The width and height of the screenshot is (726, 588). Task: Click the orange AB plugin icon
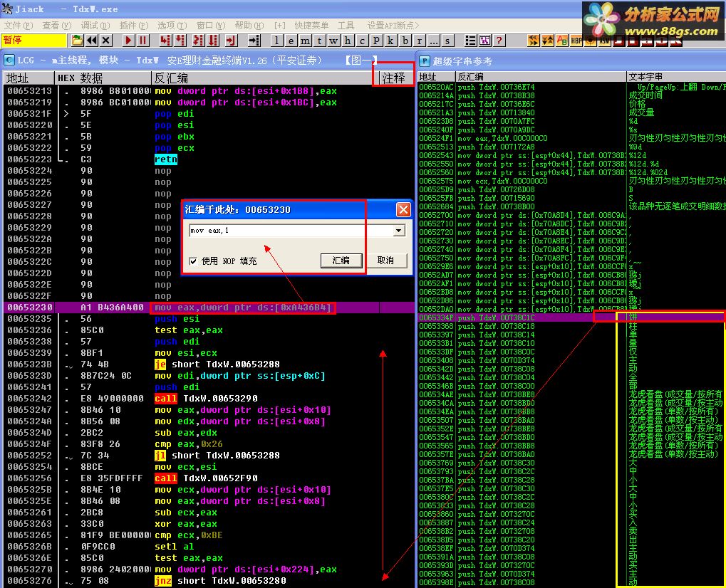point(562,41)
